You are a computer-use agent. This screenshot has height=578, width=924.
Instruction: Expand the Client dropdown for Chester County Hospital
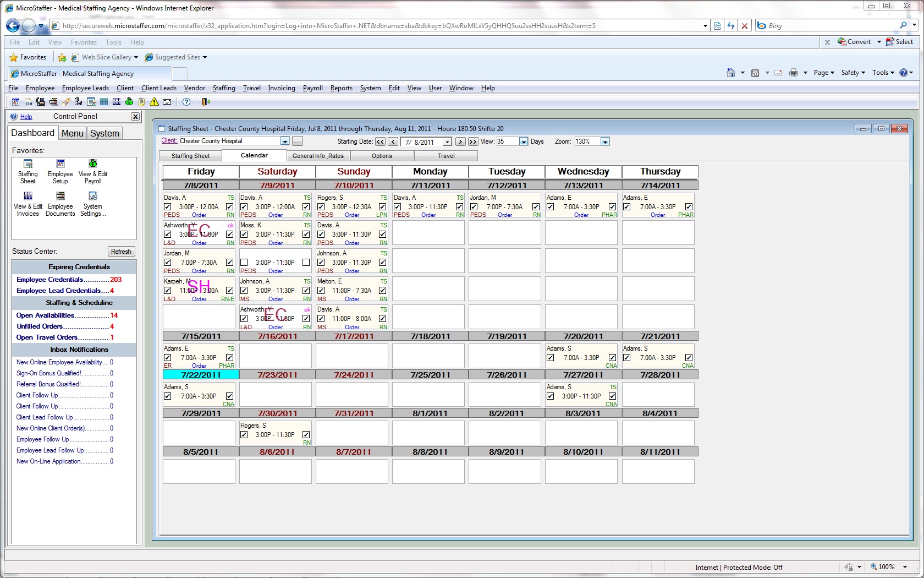285,141
